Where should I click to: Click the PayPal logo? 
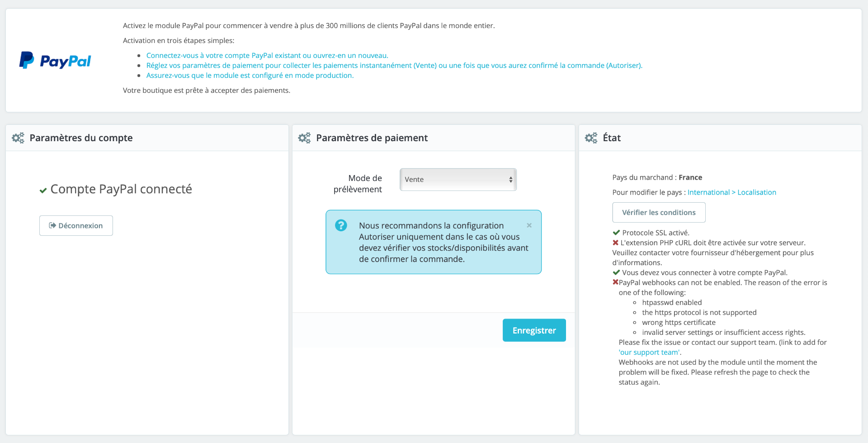click(55, 60)
